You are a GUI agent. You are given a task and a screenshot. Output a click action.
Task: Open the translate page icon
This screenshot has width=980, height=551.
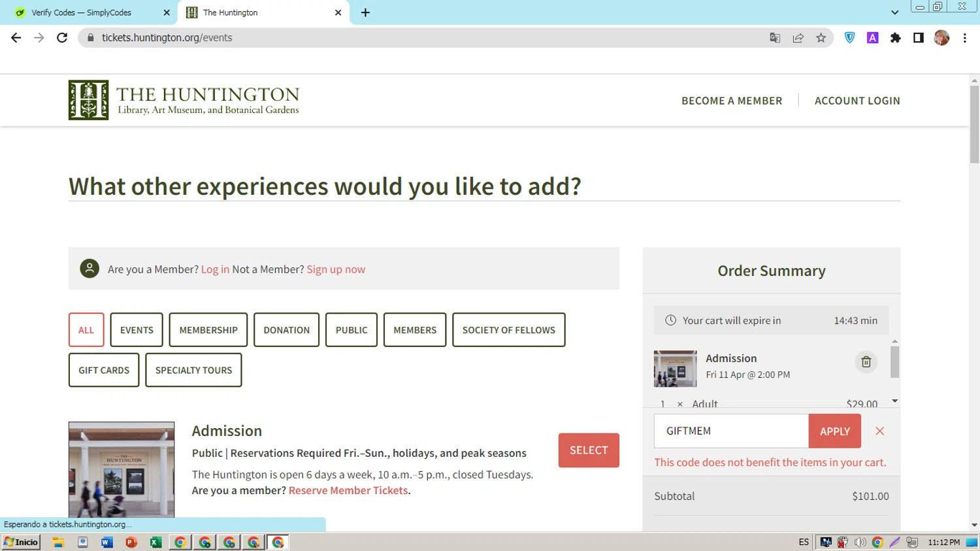(x=775, y=38)
